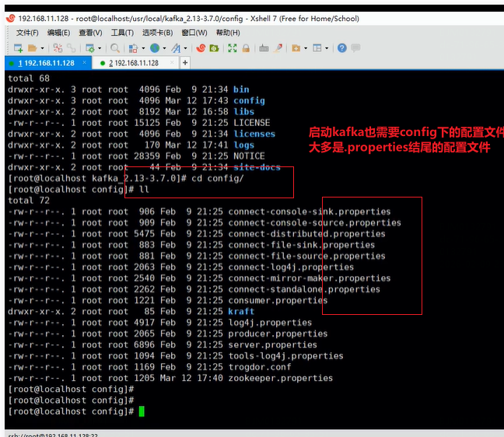This screenshot has height=437, width=504.
Task: Click the speech bubble feedback icon
Action: pos(355,48)
